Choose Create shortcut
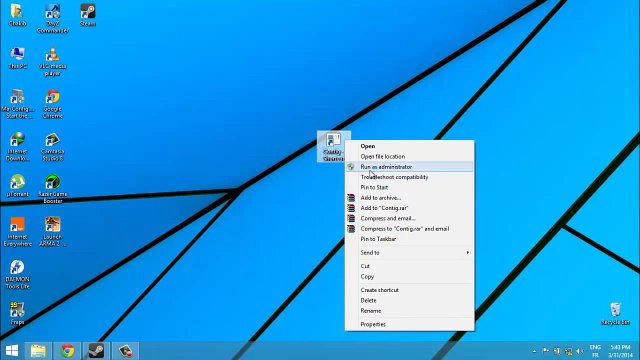This screenshot has width=640, height=360. (409, 290)
